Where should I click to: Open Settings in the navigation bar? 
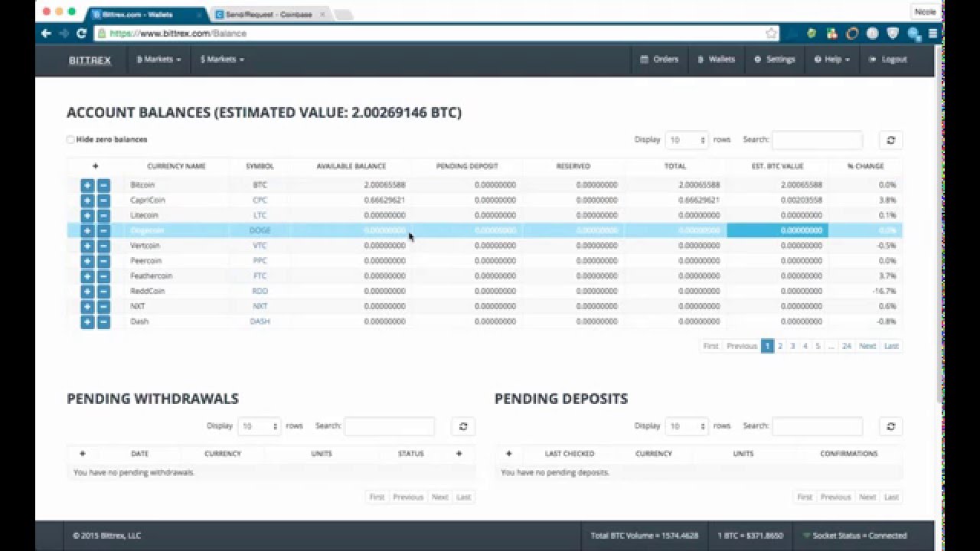[x=775, y=60]
